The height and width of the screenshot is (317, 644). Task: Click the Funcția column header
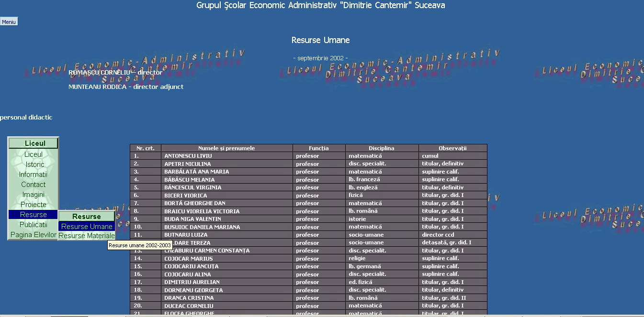pyautogui.click(x=319, y=148)
